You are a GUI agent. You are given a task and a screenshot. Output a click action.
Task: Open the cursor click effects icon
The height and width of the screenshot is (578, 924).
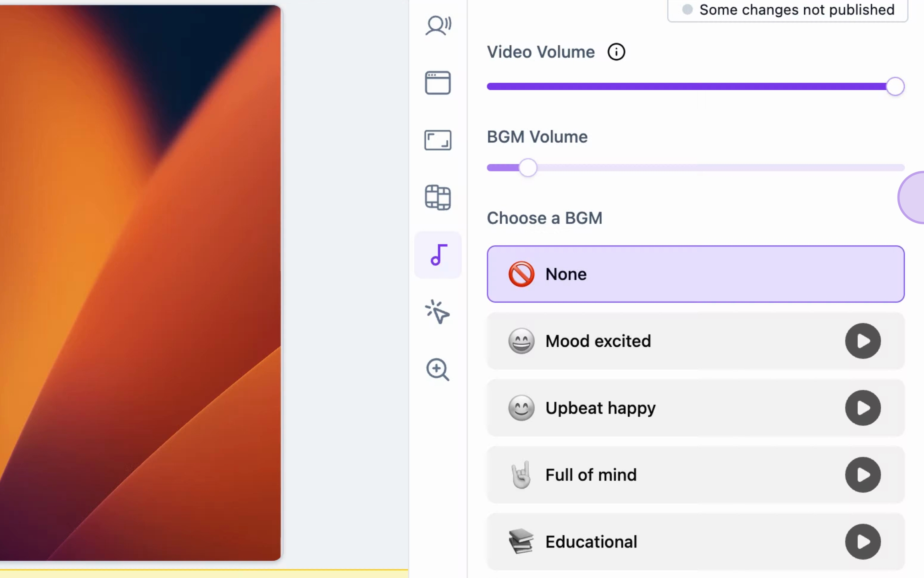point(438,312)
